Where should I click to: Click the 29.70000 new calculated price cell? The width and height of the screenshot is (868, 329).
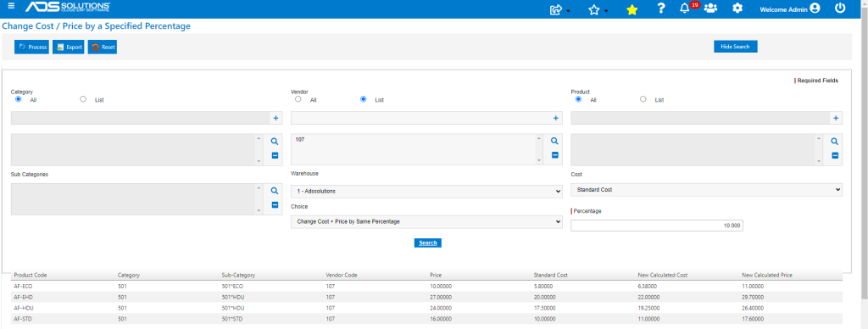pyautogui.click(x=753, y=297)
